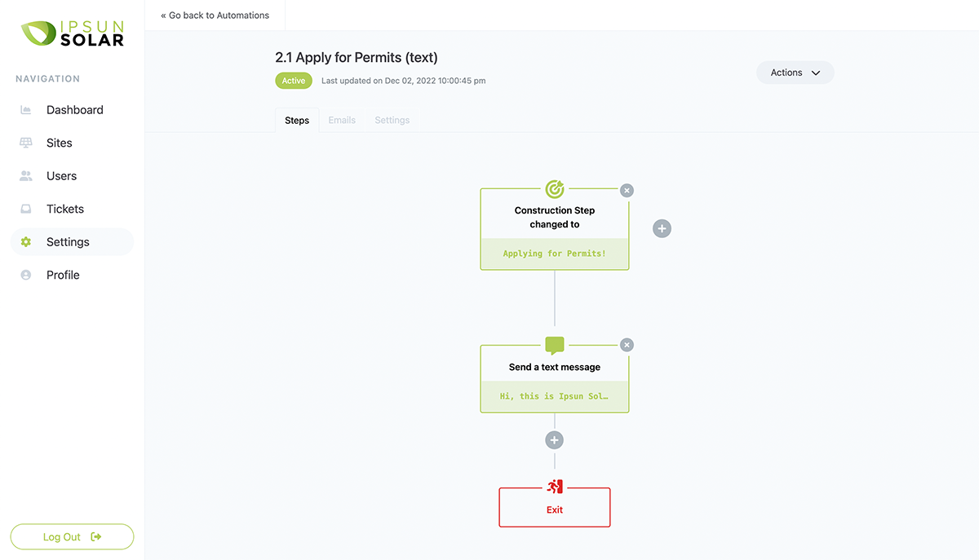Viewport: 979px width, 560px height.
Task: Open the Settings tab of automation
Action: pyautogui.click(x=392, y=120)
